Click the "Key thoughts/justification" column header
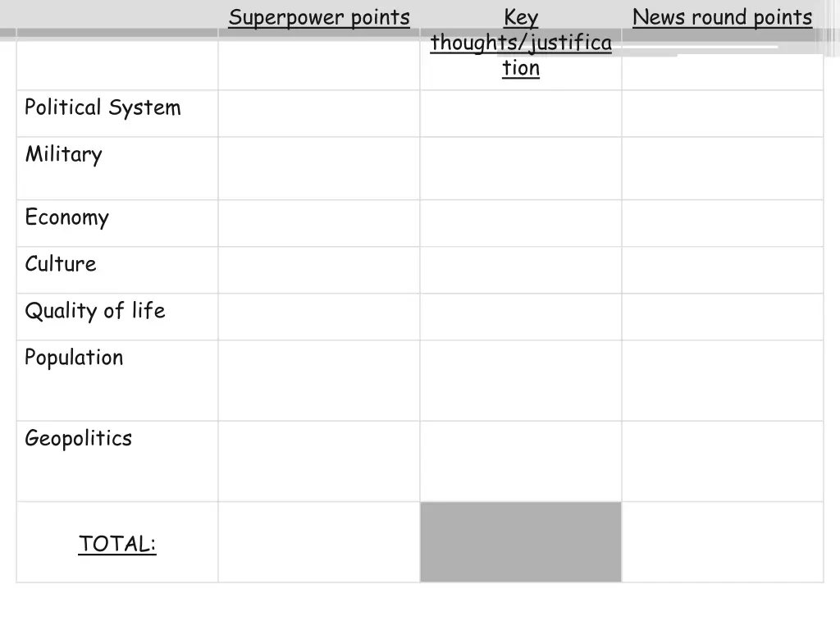Viewport: 840px width, 630px height. tap(521, 42)
